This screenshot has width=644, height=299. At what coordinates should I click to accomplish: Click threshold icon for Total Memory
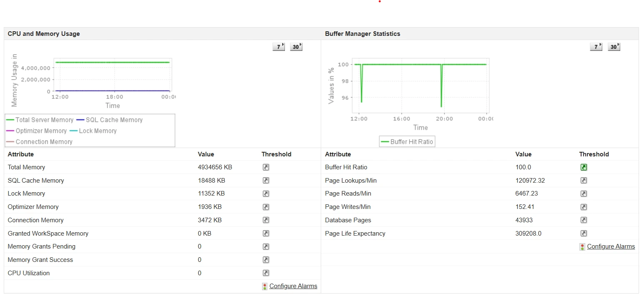click(266, 167)
